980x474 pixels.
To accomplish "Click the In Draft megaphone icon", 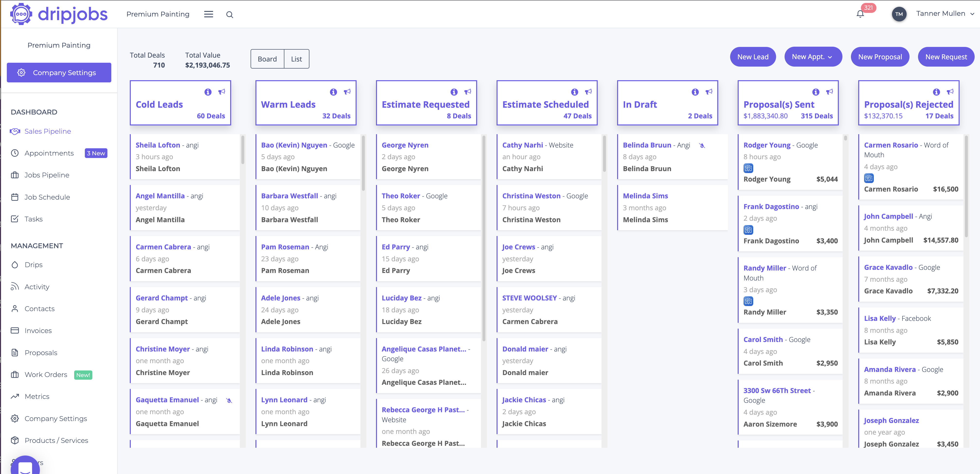I will tap(709, 91).
